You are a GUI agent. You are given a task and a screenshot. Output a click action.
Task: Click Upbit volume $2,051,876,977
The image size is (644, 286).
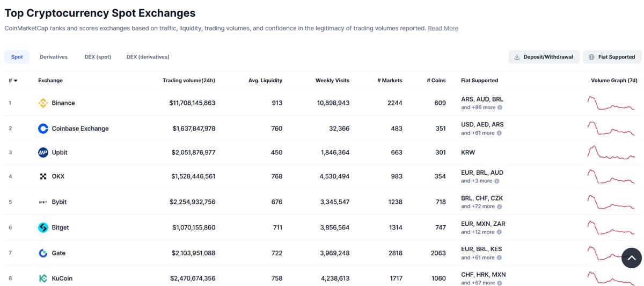point(193,153)
